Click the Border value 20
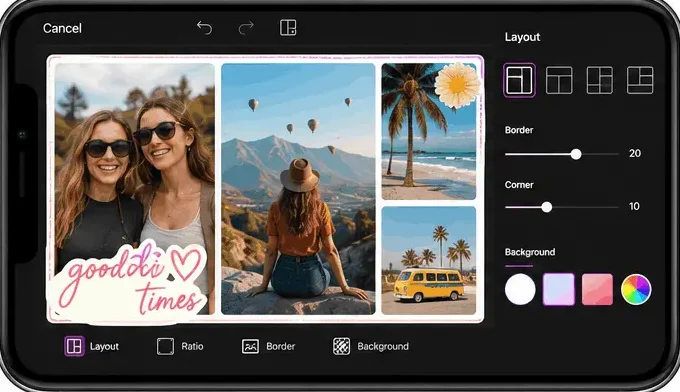Screen dimensions: 680x392 (x=635, y=154)
